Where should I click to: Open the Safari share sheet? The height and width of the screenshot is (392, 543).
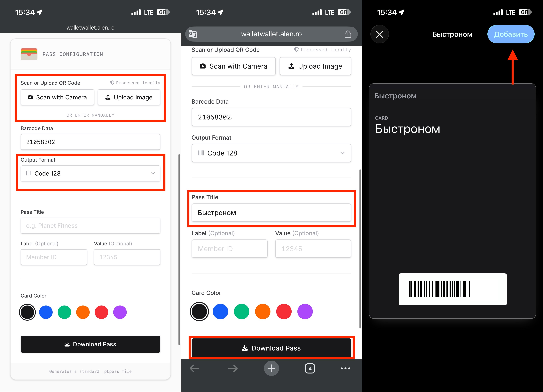click(x=348, y=34)
